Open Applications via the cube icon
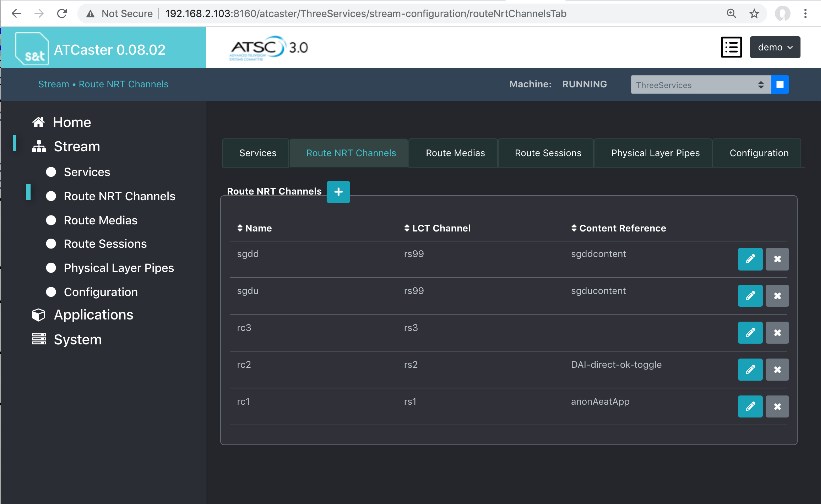 [38, 314]
